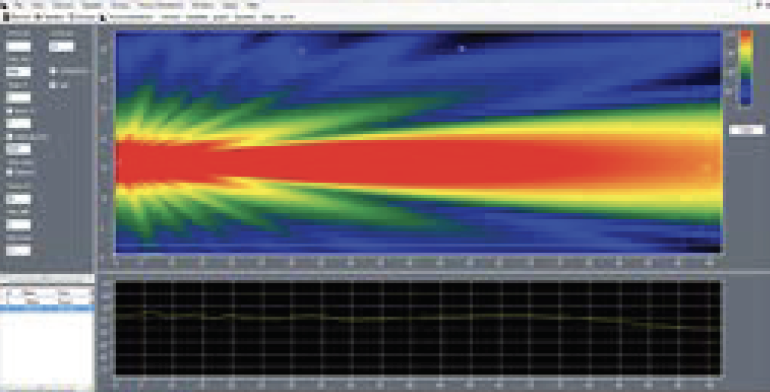Image resolution: width=770 pixels, height=392 pixels.
Task: Click the first icon in the toolbar row
Action: coord(5,17)
